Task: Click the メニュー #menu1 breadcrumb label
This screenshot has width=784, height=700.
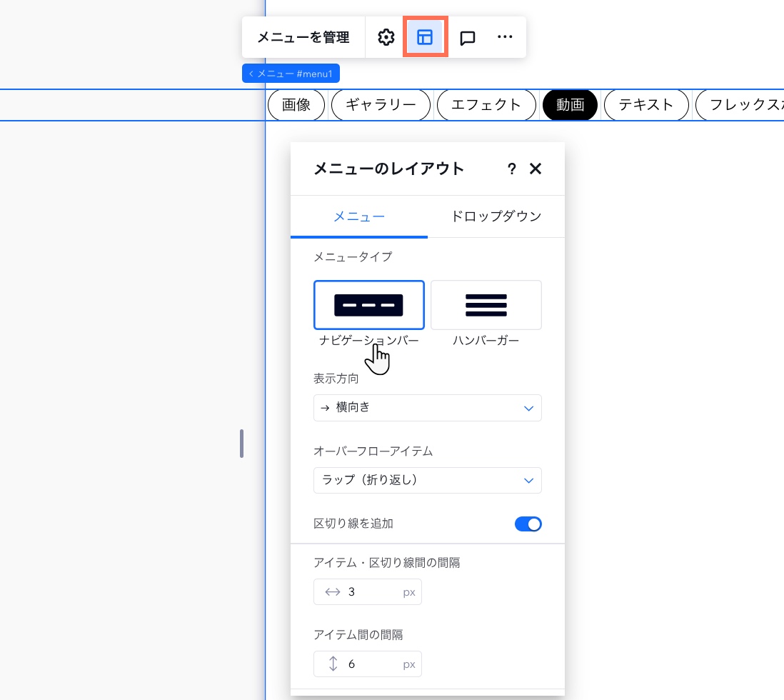Action: (x=291, y=74)
